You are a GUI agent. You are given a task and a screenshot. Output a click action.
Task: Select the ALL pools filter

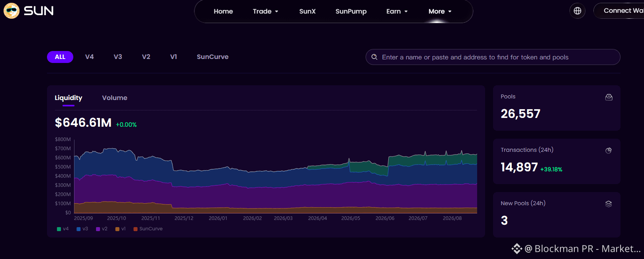(x=60, y=57)
